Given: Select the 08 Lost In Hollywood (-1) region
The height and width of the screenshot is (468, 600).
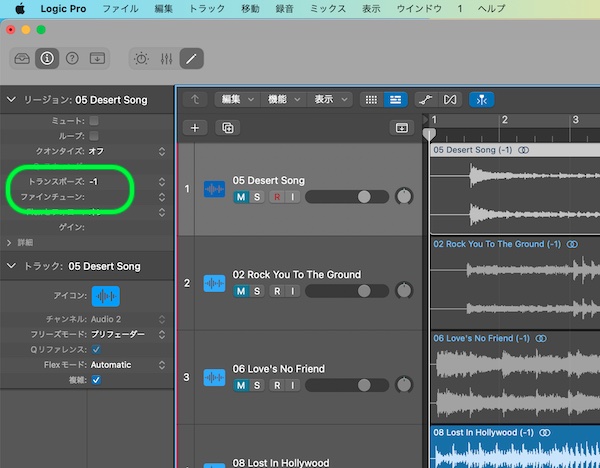Looking at the screenshot, I should coord(515,447).
